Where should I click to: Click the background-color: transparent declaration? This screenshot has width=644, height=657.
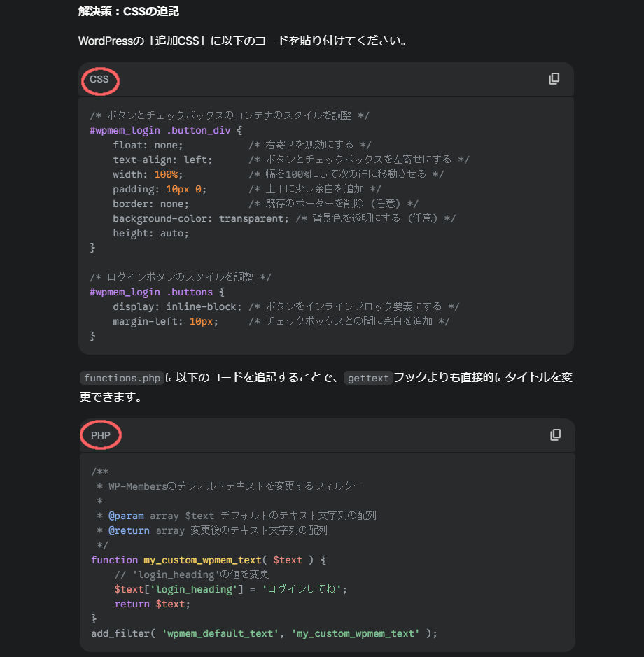point(201,218)
